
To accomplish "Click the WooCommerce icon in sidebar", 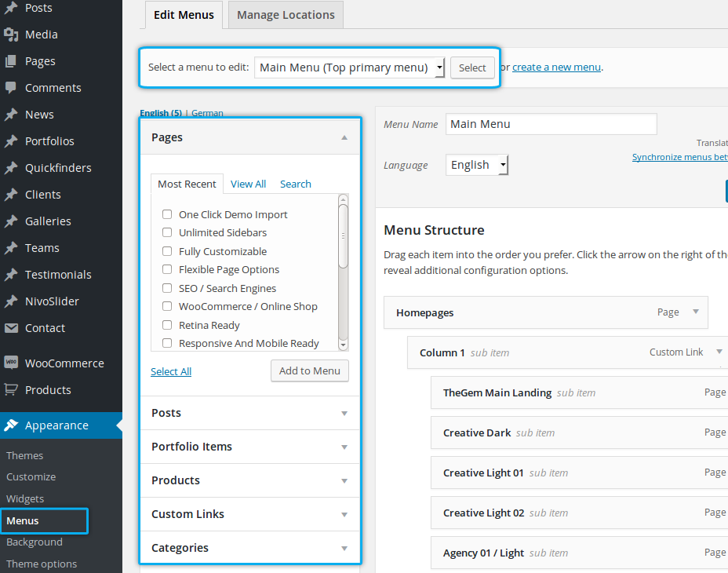I will pyautogui.click(x=11, y=363).
